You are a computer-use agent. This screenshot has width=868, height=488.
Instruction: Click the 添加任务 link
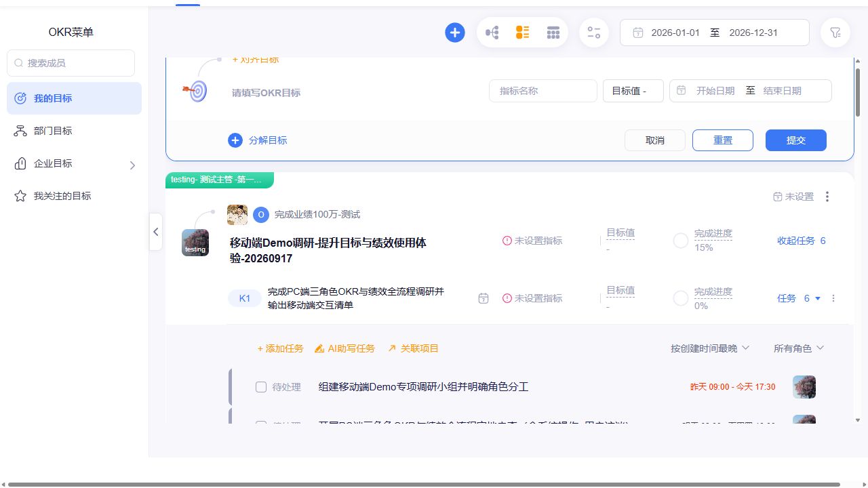(280, 348)
